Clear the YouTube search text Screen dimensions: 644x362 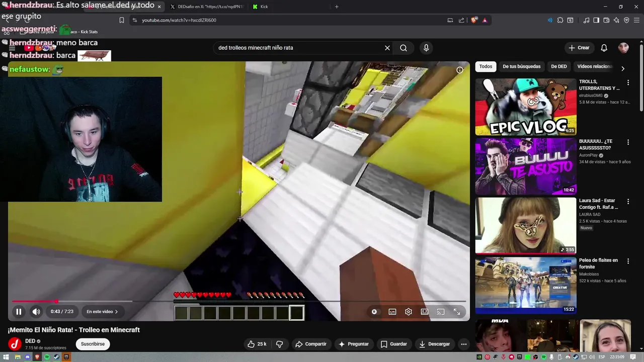pyautogui.click(x=387, y=48)
